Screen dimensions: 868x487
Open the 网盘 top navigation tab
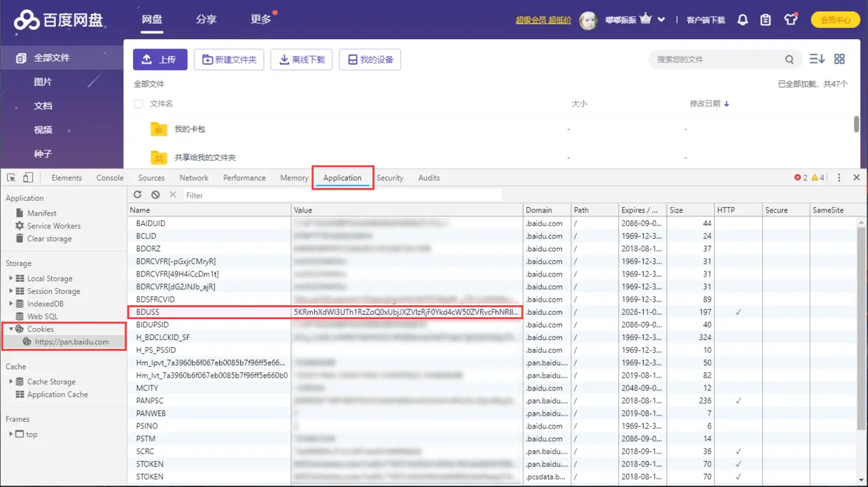(x=152, y=20)
